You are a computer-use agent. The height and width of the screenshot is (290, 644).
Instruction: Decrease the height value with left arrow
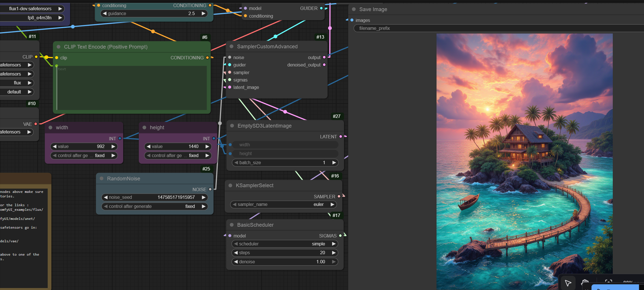click(x=148, y=147)
